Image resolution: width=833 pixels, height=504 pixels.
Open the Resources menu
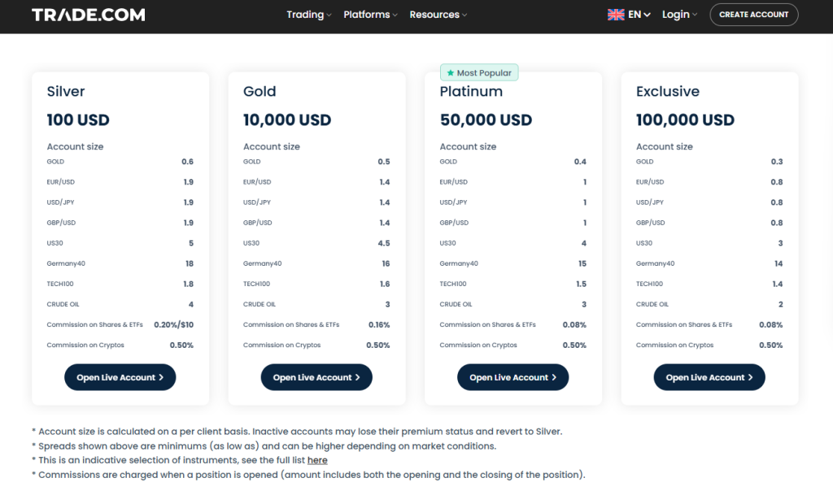click(x=438, y=14)
